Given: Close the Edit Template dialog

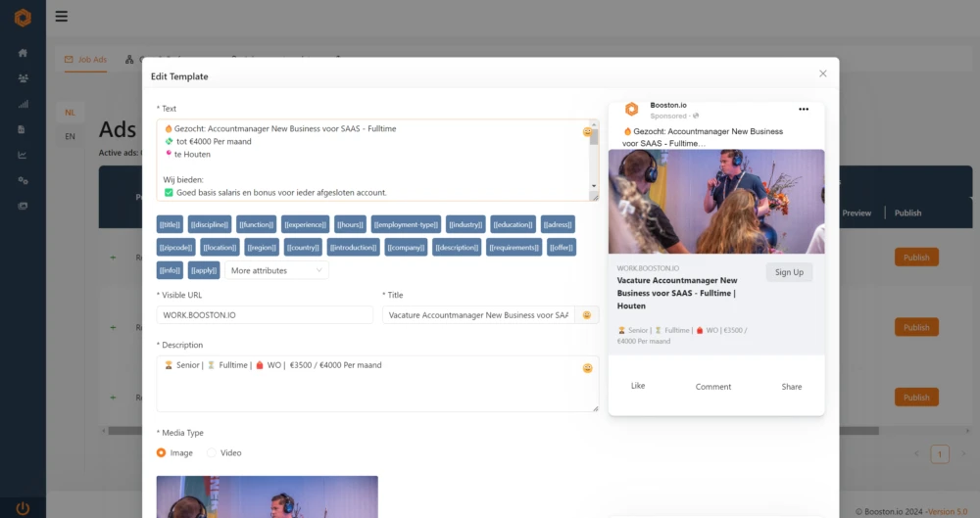Looking at the screenshot, I should click(x=822, y=73).
